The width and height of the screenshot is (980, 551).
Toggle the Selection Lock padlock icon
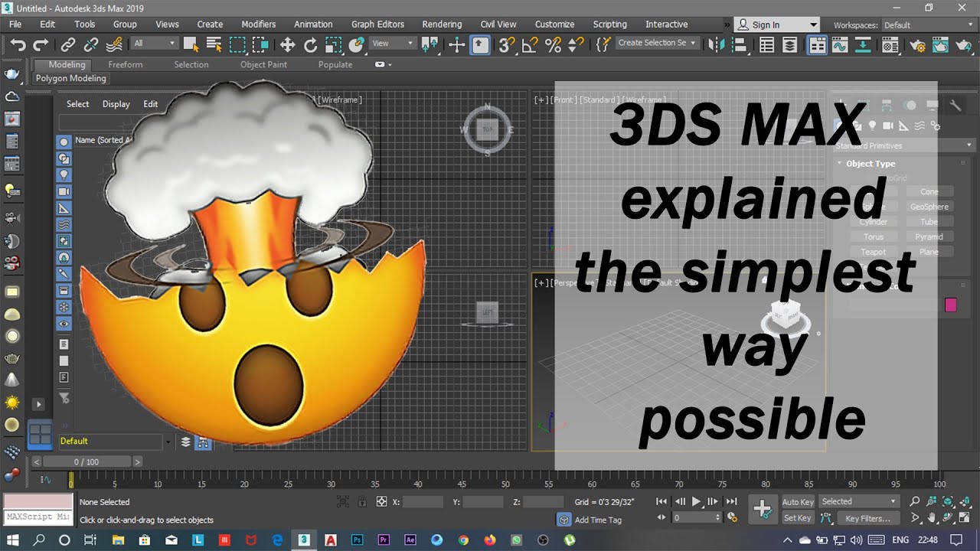[x=363, y=502]
